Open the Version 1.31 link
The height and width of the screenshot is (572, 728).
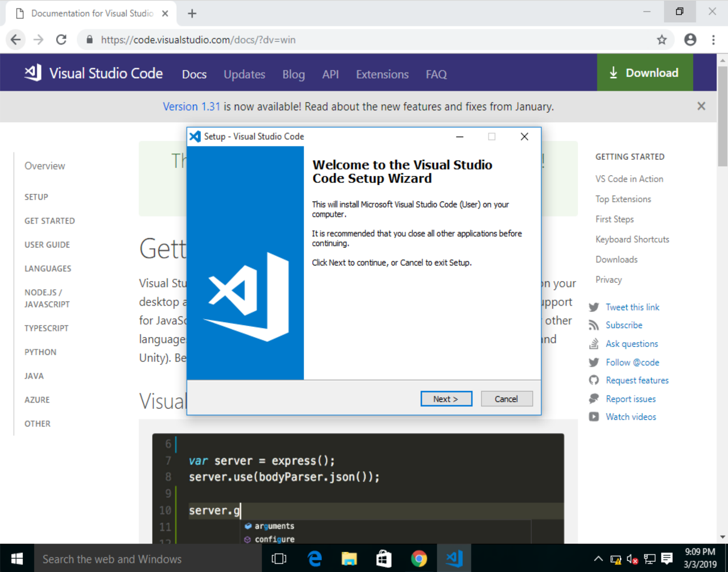tap(191, 107)
